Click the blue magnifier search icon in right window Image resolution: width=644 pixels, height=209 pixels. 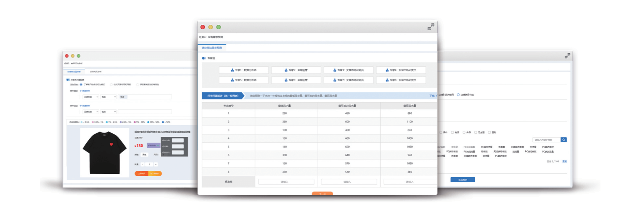[x=564, y=140]
